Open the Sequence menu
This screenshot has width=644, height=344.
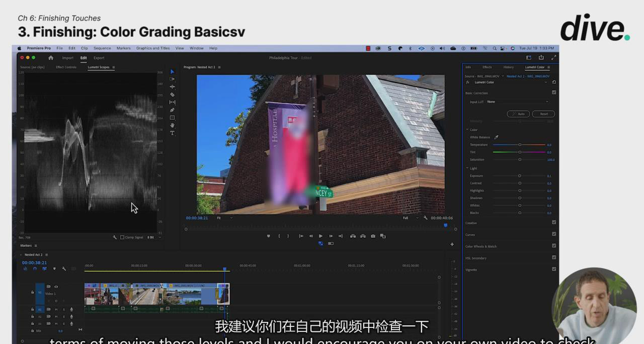coord(102,48)
